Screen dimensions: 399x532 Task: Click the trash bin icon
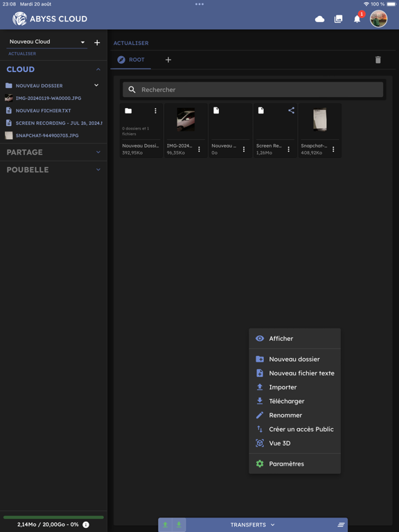point(378,60)
